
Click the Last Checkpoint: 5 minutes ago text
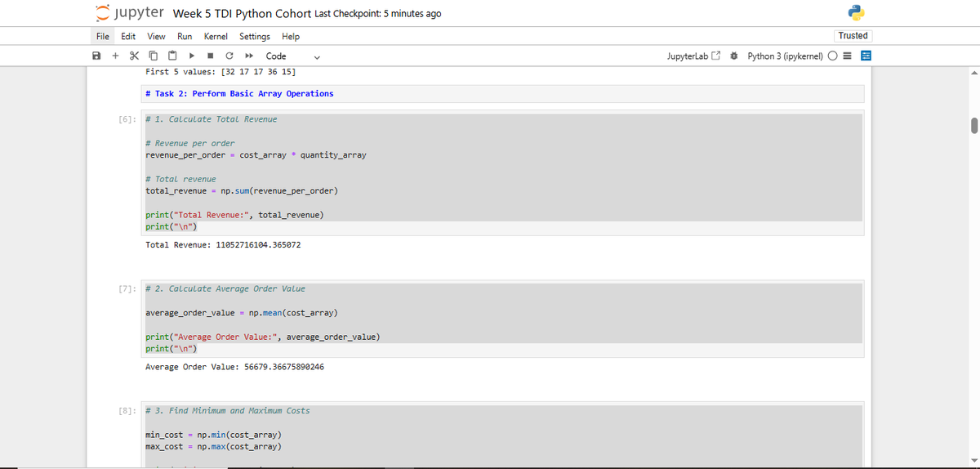(377, 14)
